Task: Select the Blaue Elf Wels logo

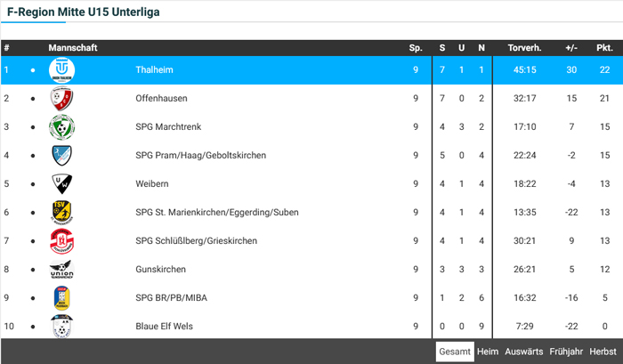Action: (x=61, y=327)
